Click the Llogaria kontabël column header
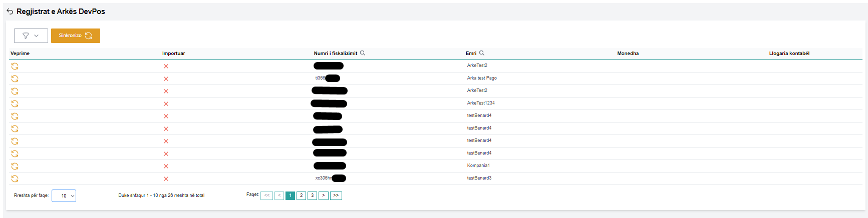Image resolution: width=868 pixels, height=218 pixels. (x=789, y=53)
